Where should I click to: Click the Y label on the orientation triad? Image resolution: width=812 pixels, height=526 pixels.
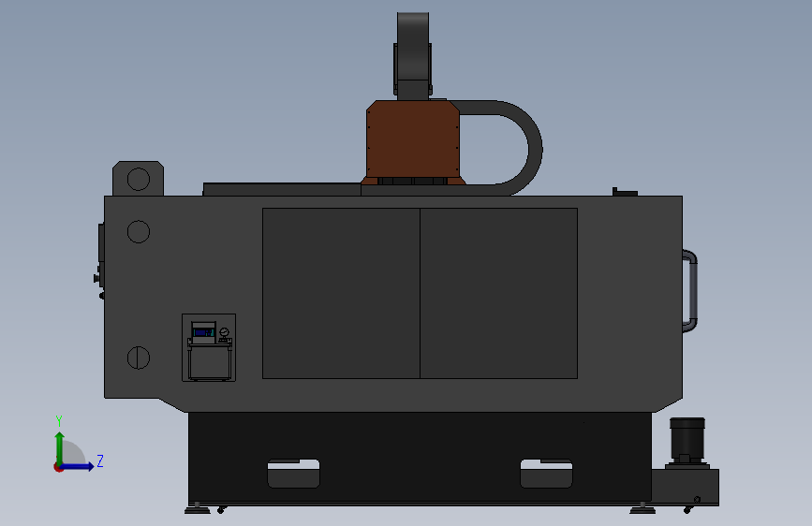click(x=59, y=421)
